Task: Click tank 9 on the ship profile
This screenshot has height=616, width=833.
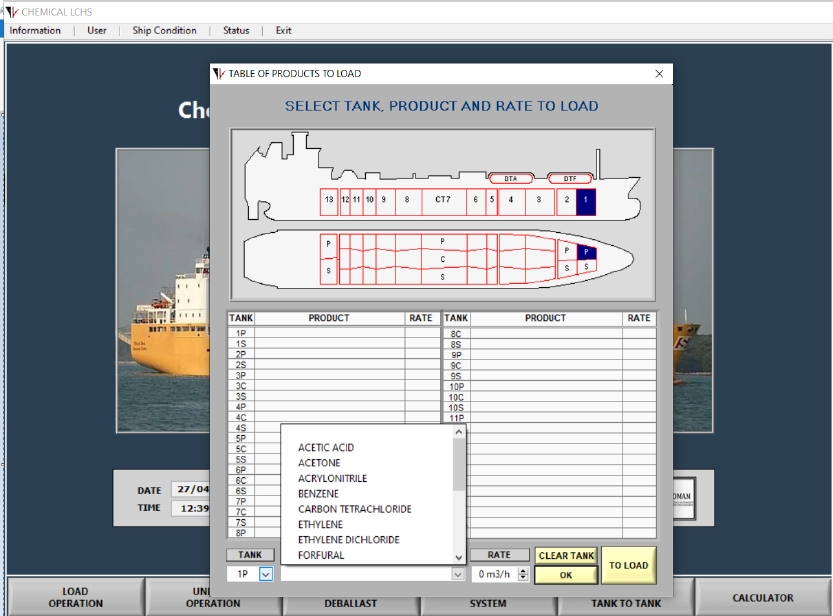Action: point(383,200)
